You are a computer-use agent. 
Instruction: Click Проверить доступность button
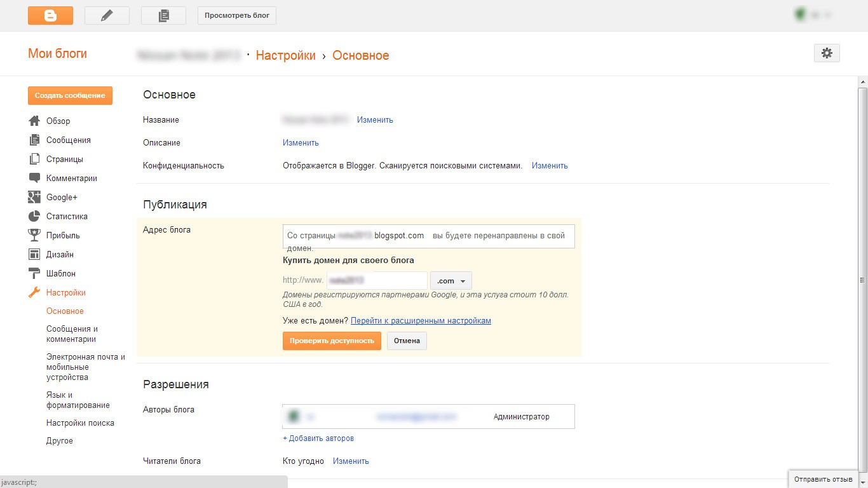click(332, 341)
